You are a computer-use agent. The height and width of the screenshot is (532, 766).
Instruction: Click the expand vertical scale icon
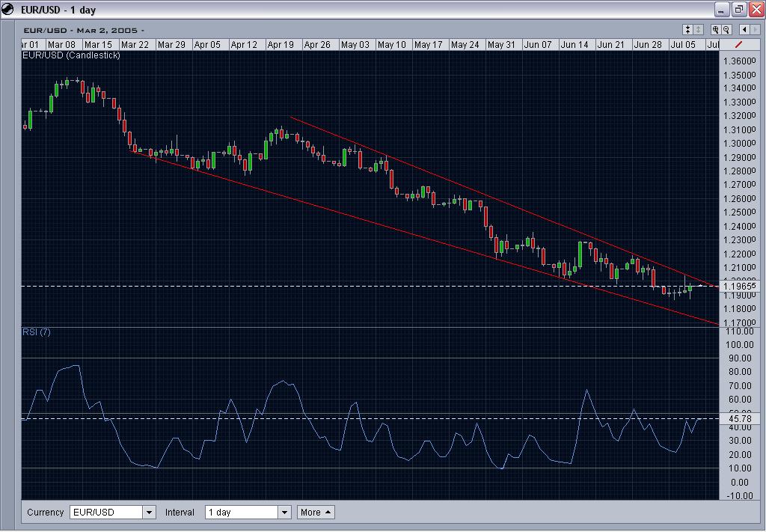click(x=698, y=29)
